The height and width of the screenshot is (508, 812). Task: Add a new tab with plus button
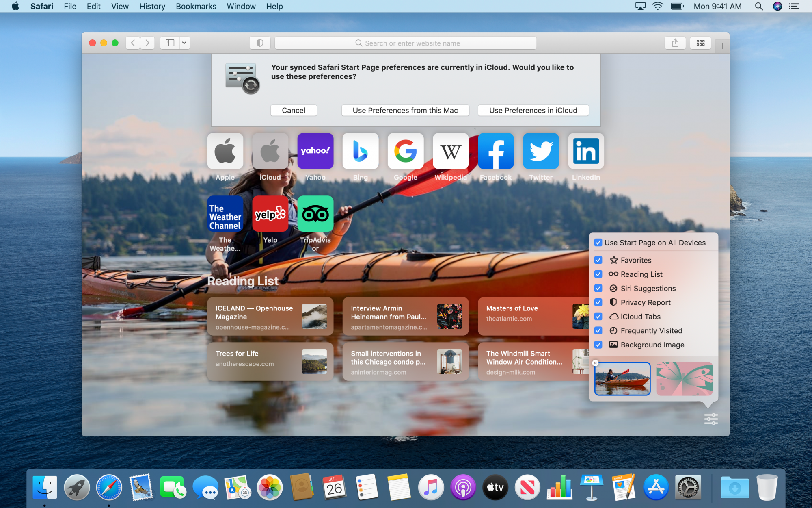(722, 46)
